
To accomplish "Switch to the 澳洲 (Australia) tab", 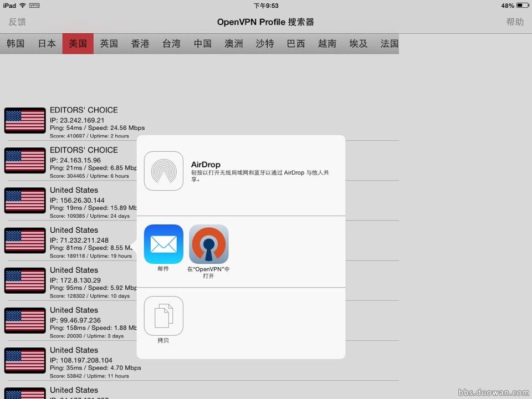I will 234,43.
